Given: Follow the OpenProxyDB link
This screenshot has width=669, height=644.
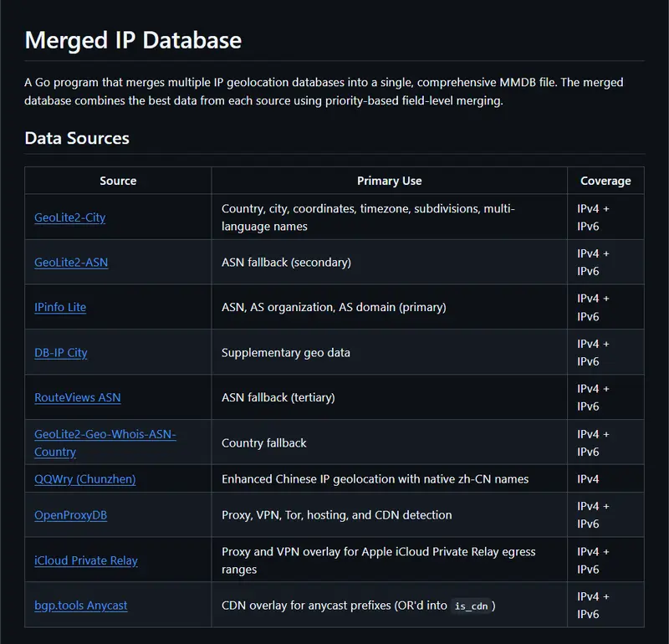Looking at the screenshot, I should point(71,515).
